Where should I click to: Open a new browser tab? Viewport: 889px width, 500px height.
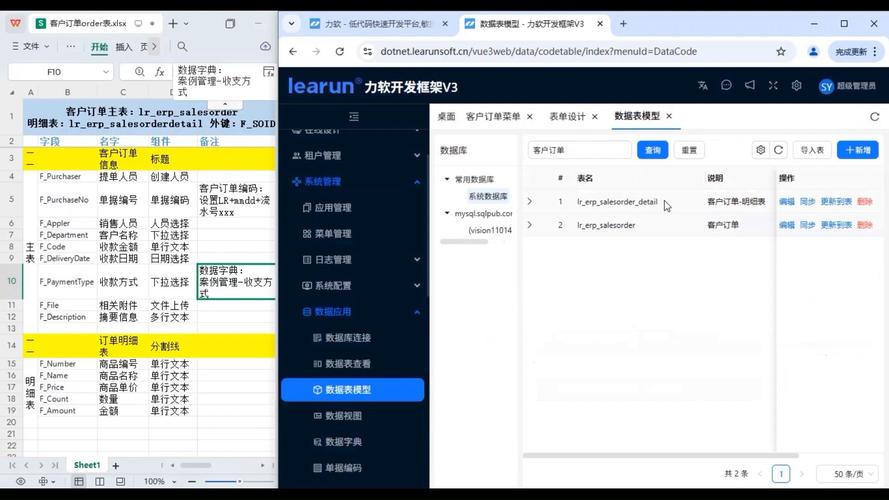tap(623, 24)
